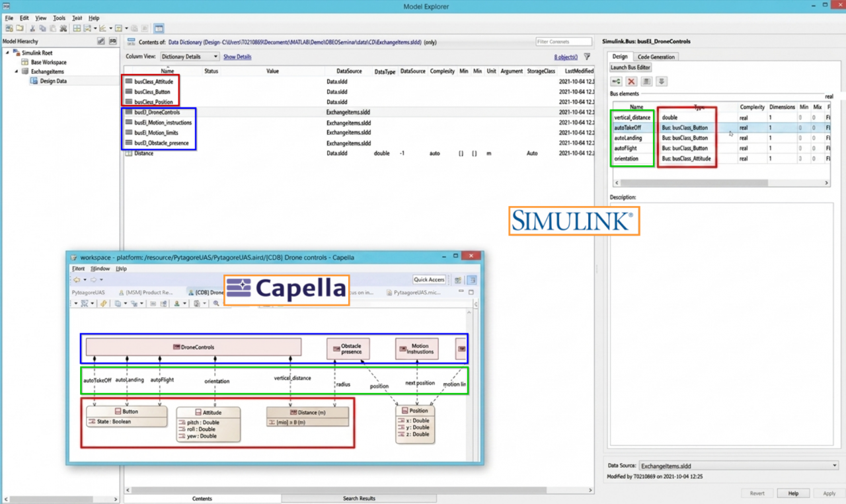The height and width of the screenshot is (504, 846).
Task: Click the Name column header in contents list
Action: pyautogui.click(x=167, y=71)
